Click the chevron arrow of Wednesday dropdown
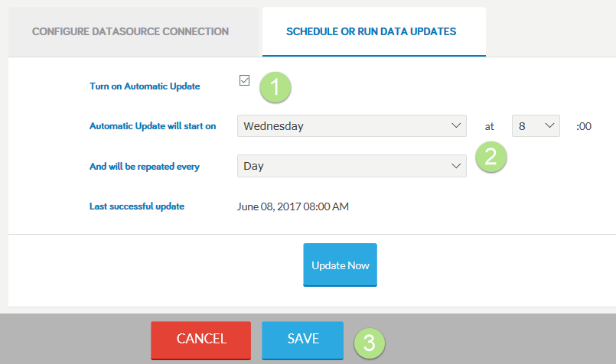The width and height of the screenshot is (616, 364). click(x=456, y=125)
